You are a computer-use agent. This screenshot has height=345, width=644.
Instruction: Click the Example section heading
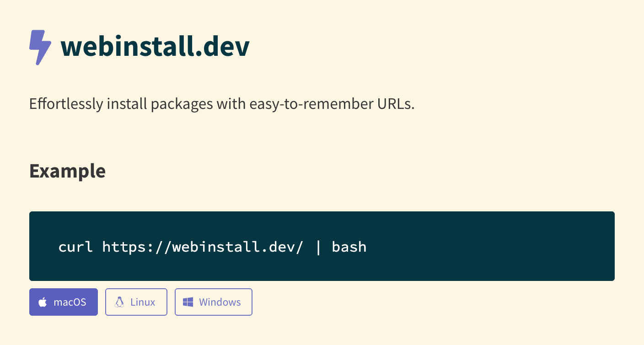coord(67,171)
